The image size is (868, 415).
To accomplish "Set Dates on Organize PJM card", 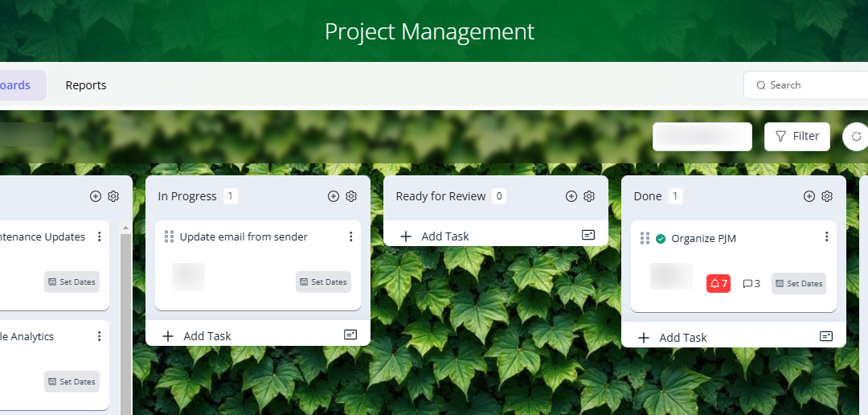I will [799, 284].
